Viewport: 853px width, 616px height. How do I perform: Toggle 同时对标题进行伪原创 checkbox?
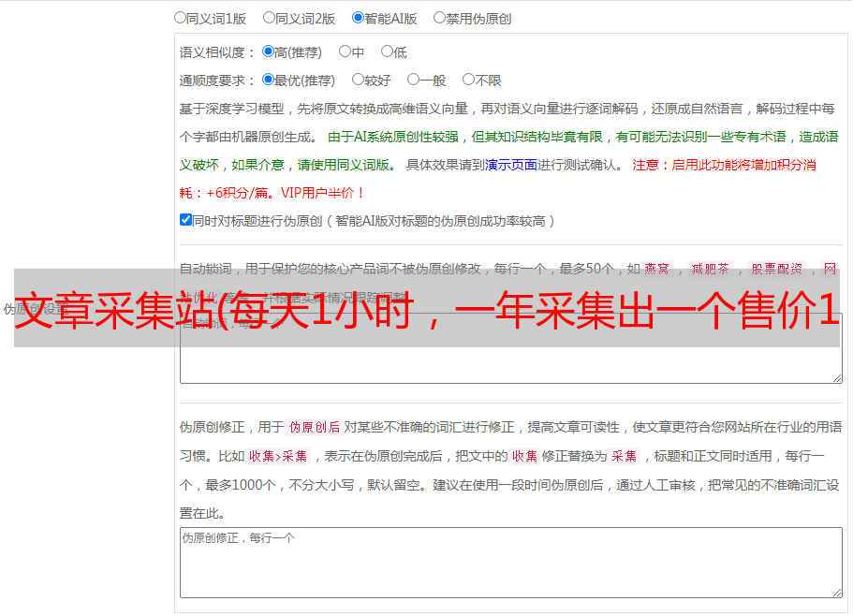point(185,220)
